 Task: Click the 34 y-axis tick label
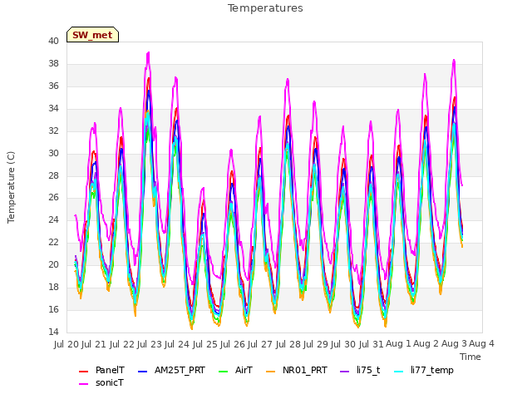tap(53, 108)
